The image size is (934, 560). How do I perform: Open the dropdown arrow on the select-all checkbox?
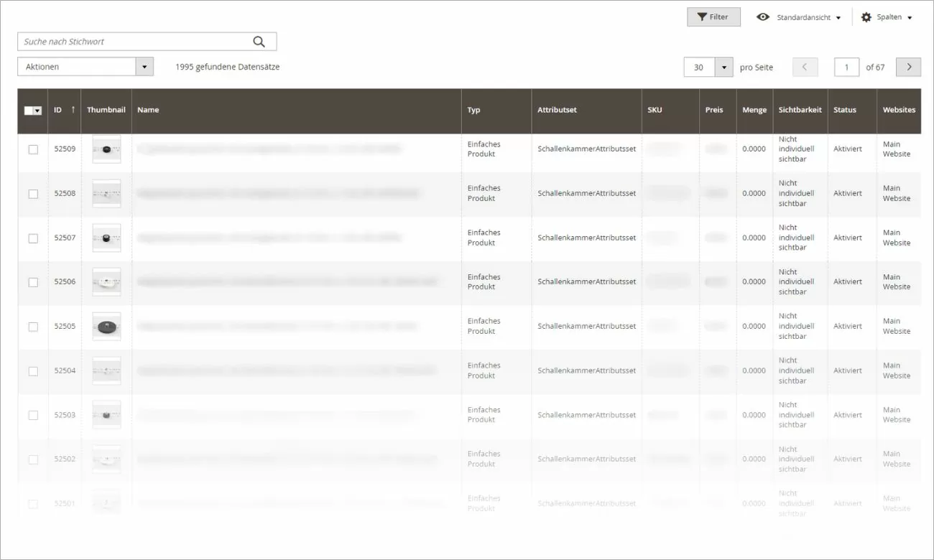click(x=37, y=110)
